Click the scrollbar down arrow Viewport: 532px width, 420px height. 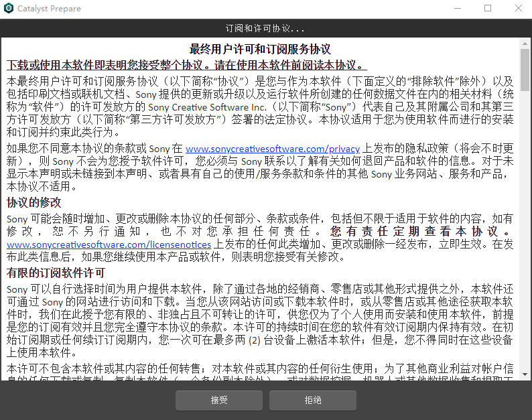coord(525,374)
